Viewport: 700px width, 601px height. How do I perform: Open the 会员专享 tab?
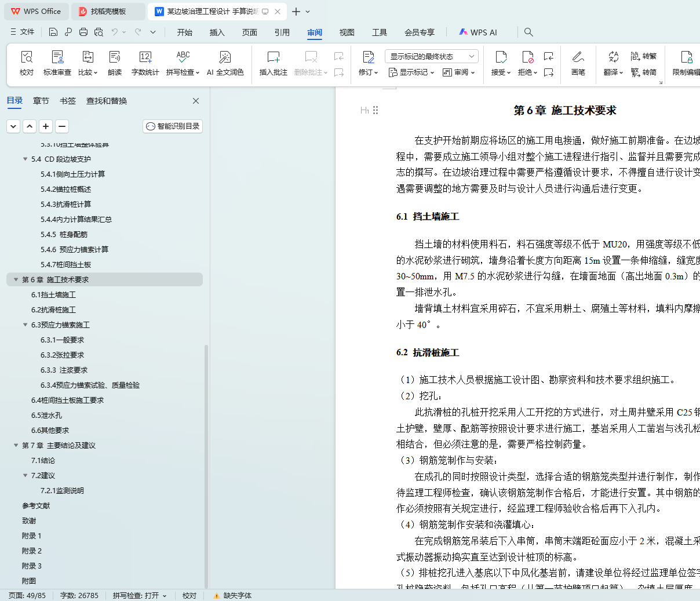420,32
